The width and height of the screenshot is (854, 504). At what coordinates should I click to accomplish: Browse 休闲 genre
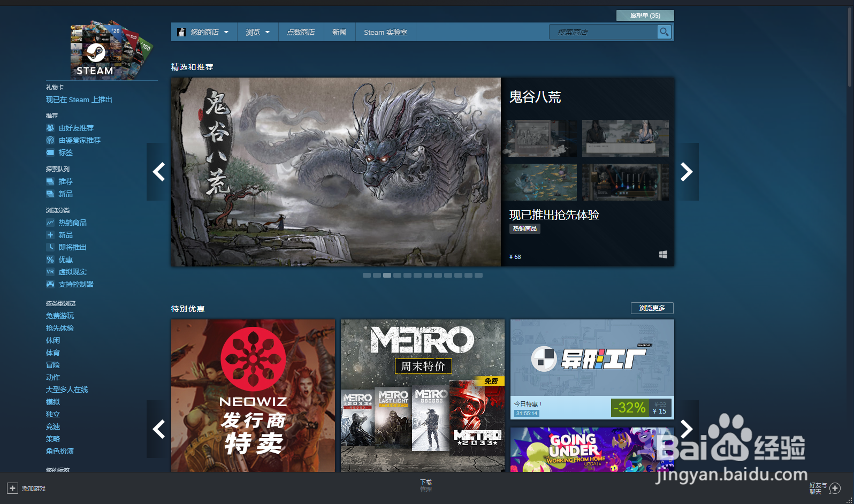(53, 340)
